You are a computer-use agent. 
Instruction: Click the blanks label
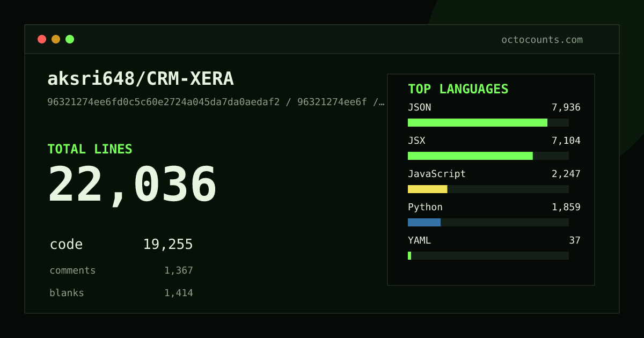click(67, 293)
